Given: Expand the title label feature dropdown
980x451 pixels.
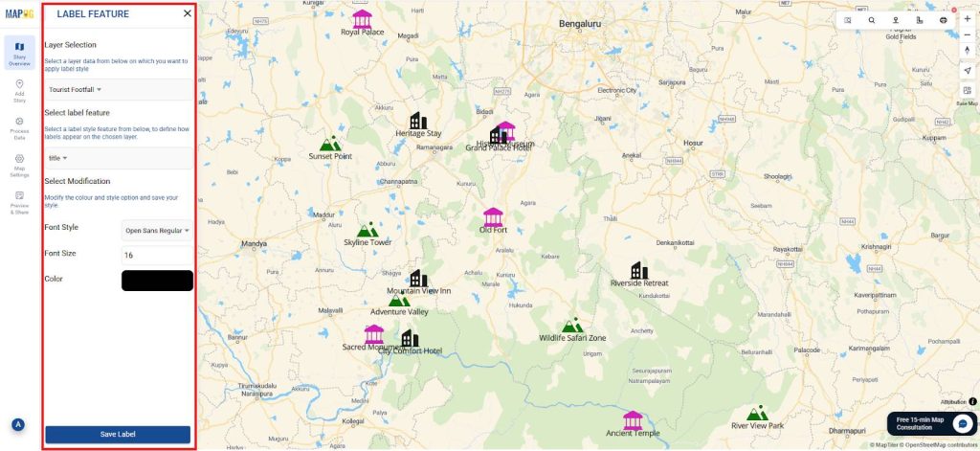Looking at the screenshot, I should [119, 158].
